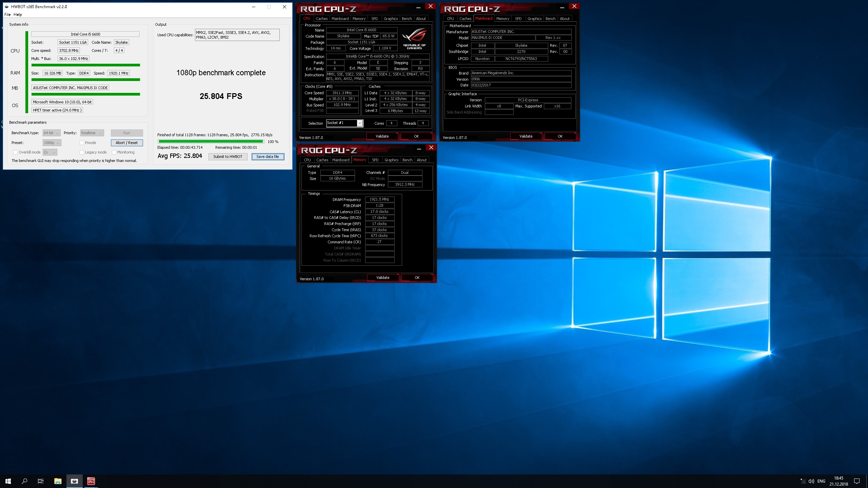Screen dimensions: 868x488
Task: Open Mainboard tab in Memory window
Action: pos(341,160)
